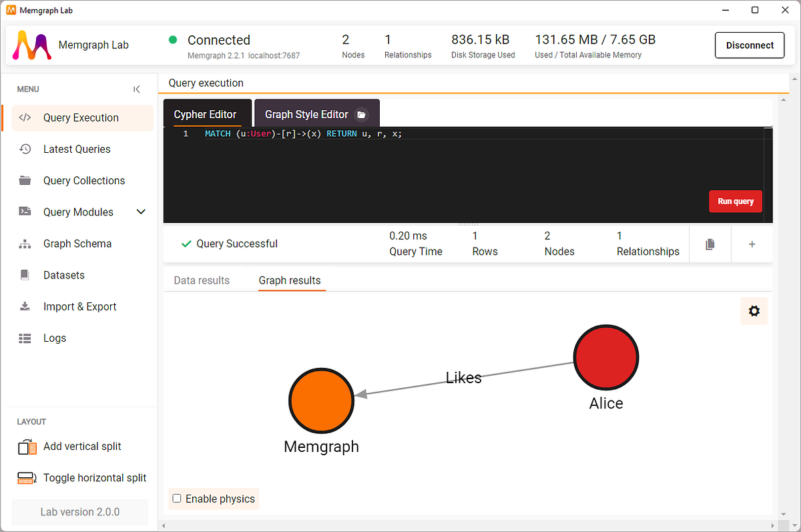Run the Cypher query
Image resolution: width=801 pixels, height=532 pixels.
pos(735,201)
